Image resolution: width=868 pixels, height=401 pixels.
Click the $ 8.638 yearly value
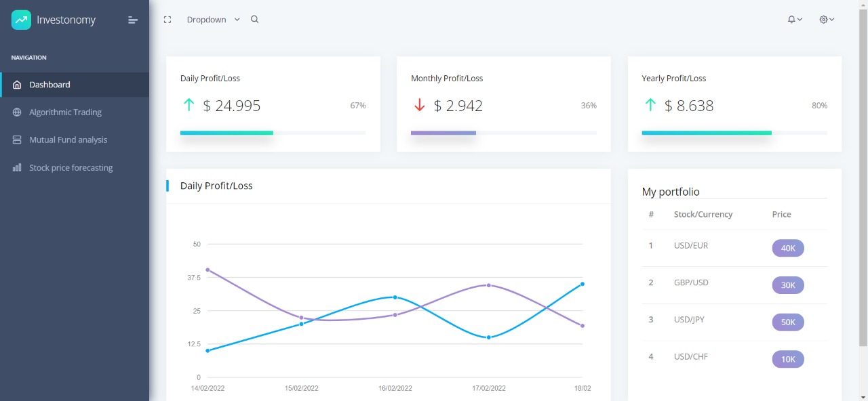coord(689,106)
